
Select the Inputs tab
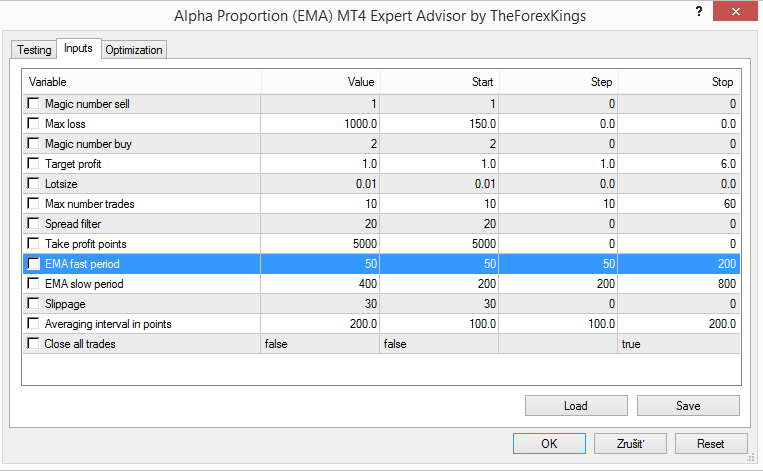point(78,48)
